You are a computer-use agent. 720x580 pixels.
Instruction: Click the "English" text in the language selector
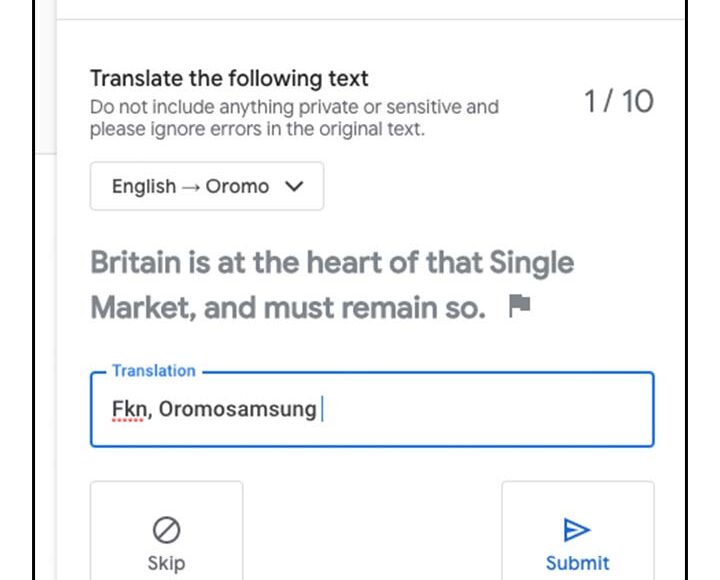pyautogui.click(x=144, y=186)
